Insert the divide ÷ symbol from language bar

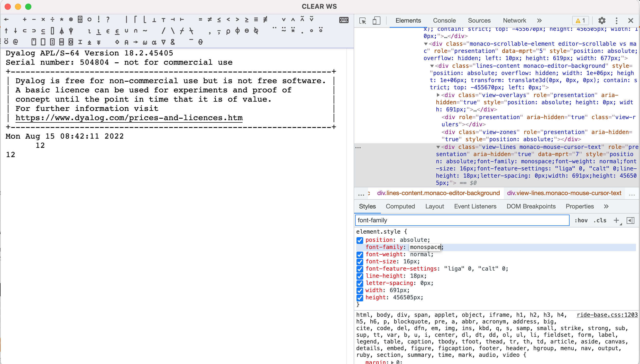(52, 20)
